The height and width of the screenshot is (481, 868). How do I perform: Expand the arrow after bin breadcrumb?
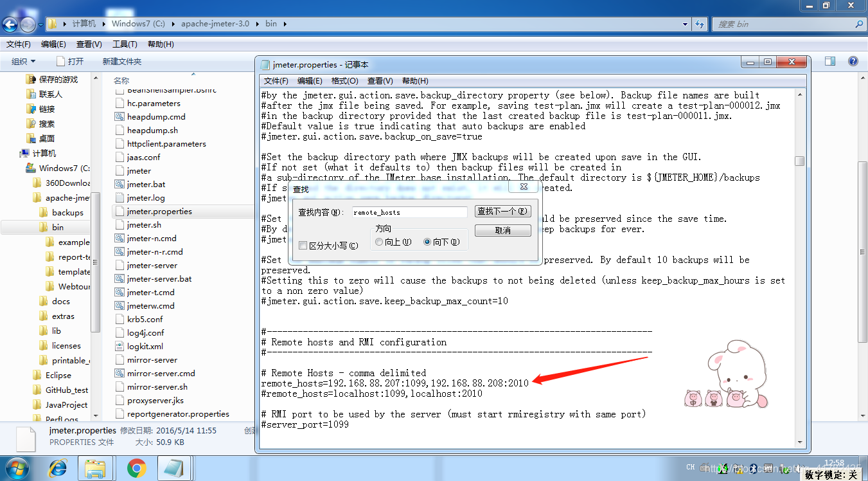(x=284, y=24)
